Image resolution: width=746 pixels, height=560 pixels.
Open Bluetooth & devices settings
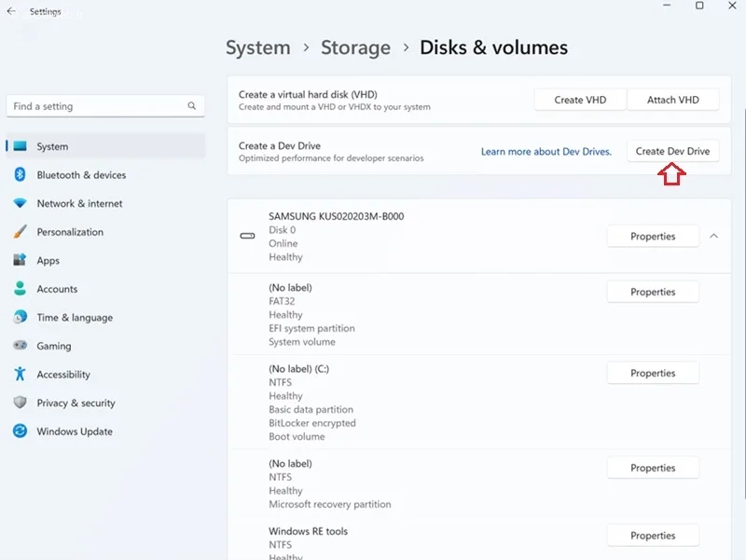coord(105,174)
